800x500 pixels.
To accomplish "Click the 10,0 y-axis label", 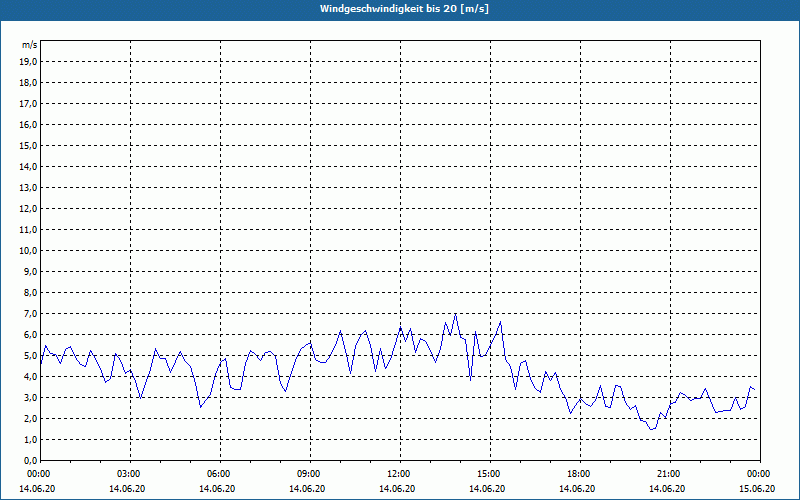I will pos(28,251).
